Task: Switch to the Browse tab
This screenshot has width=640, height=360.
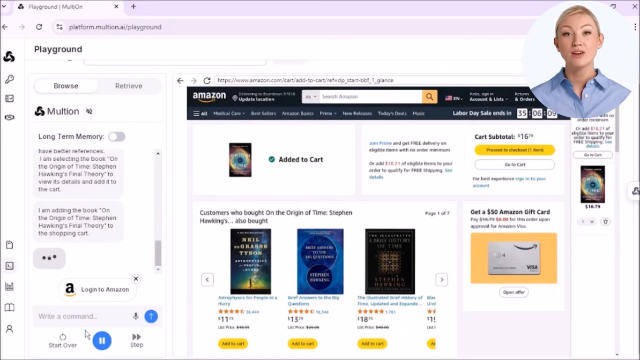Action: tap(66, 86)
